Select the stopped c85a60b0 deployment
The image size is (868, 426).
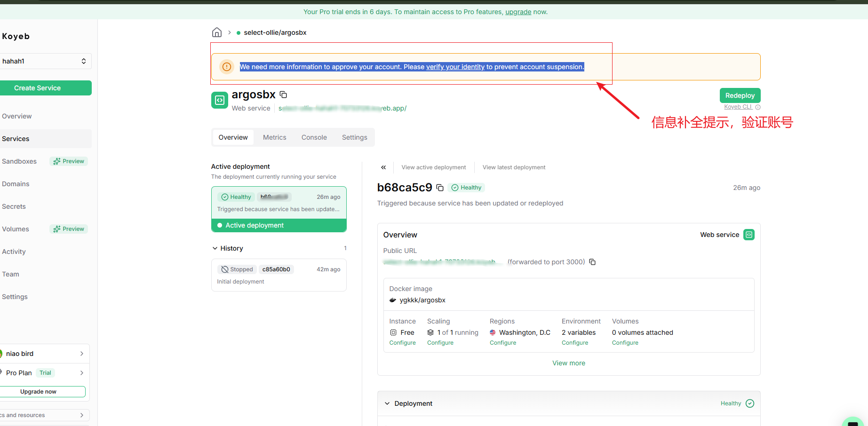point(279,275)
